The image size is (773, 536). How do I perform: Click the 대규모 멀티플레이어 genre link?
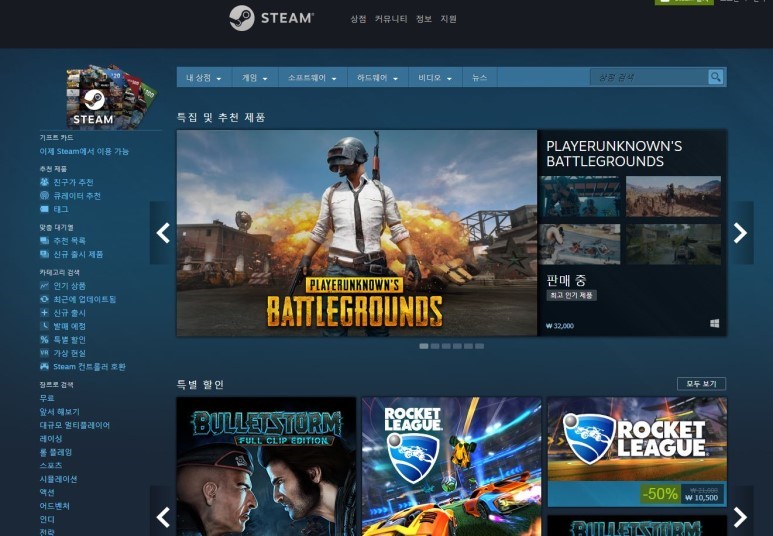click(75, 425)
